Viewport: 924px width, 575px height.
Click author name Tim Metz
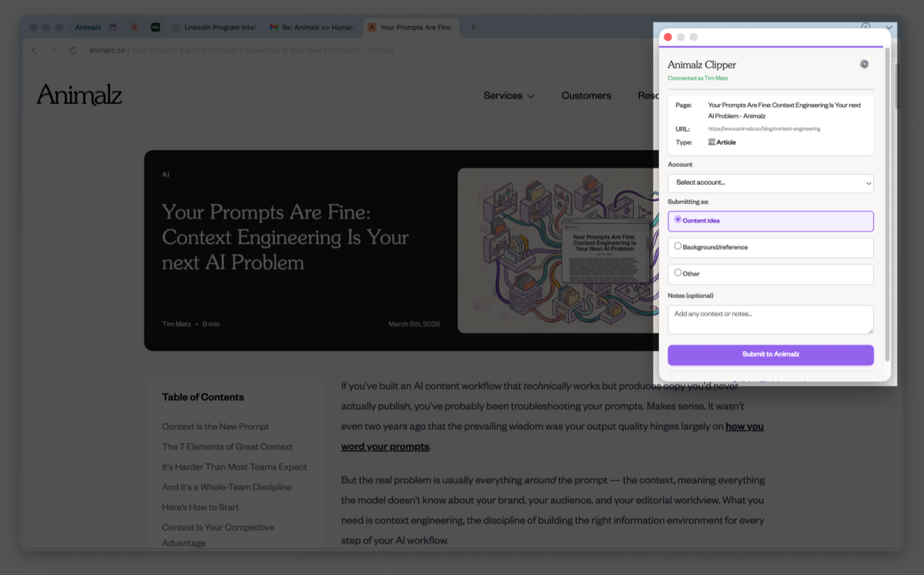click(x=176, y=324)
